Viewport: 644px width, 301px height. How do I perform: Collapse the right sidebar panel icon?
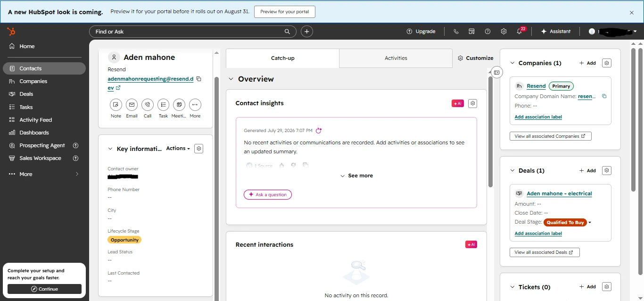(x=496, y=72)
